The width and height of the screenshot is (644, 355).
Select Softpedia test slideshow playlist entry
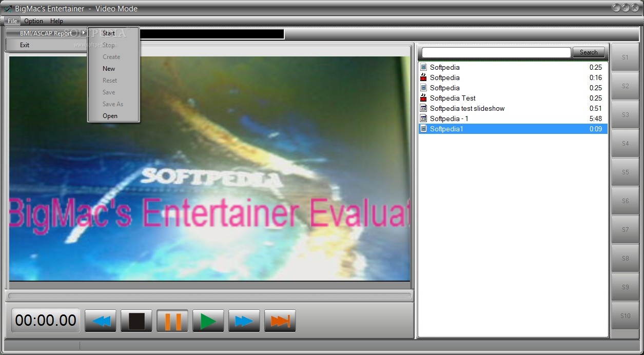tap(513, 108)
